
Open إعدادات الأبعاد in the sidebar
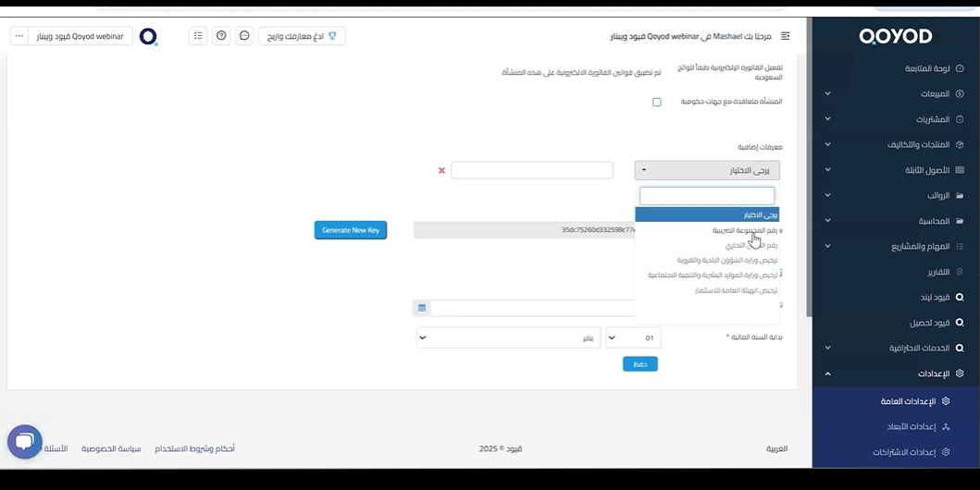coord(911,426)
